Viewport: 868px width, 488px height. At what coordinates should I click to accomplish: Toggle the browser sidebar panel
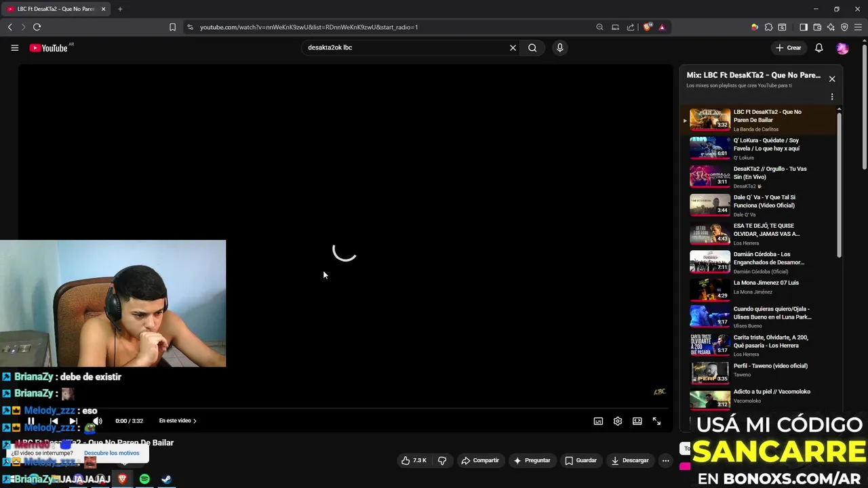point(804,27)
